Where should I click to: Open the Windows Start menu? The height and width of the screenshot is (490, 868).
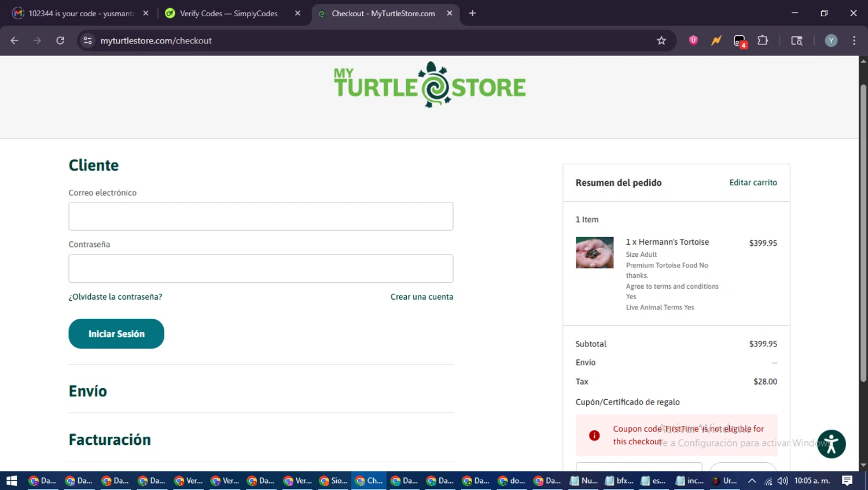pos(12,481)
